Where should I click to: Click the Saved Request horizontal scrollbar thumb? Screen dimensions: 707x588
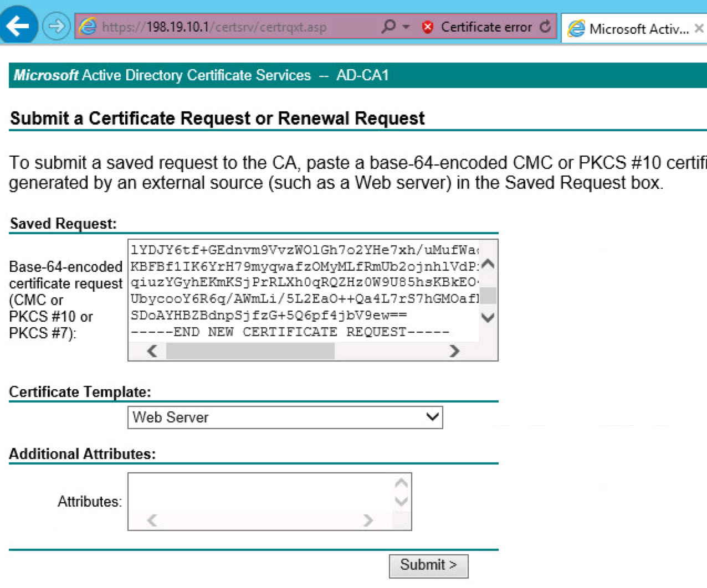[x=250, y=351]
